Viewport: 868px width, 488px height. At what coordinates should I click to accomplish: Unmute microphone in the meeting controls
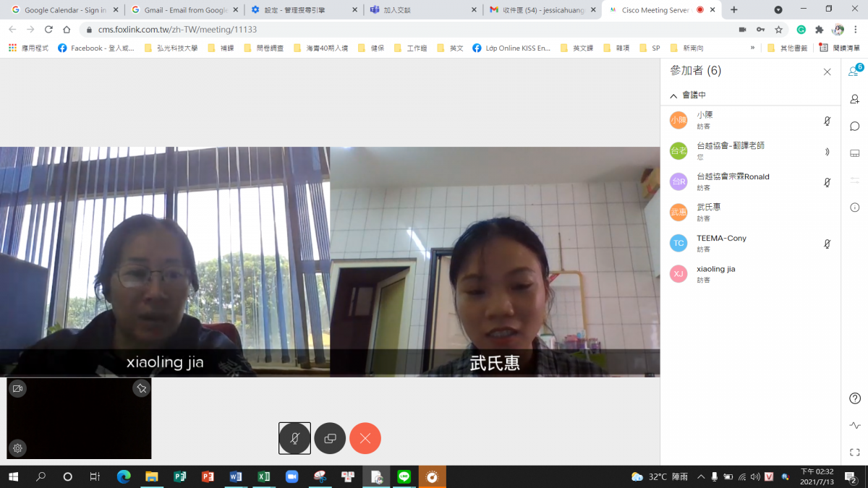pos(294,438)
